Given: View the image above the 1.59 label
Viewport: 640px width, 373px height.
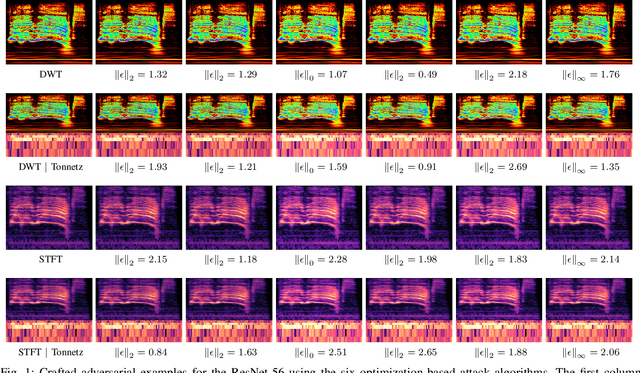Looking at the screenshot, I should click(x=319, y=125).
